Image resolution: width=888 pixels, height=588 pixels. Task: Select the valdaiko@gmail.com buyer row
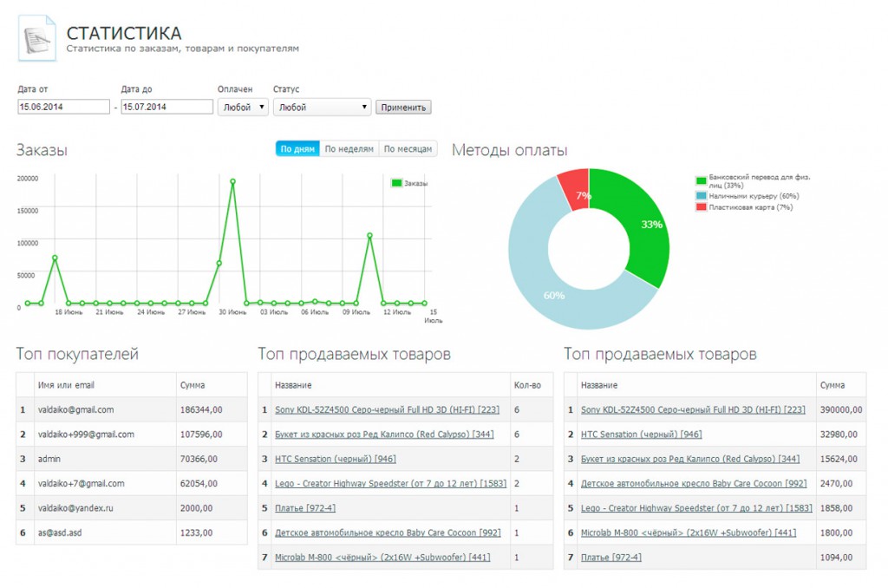coord(75,410)
